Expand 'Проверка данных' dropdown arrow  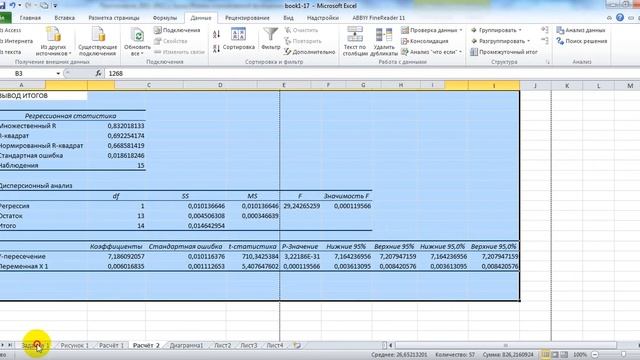[461, 30]
